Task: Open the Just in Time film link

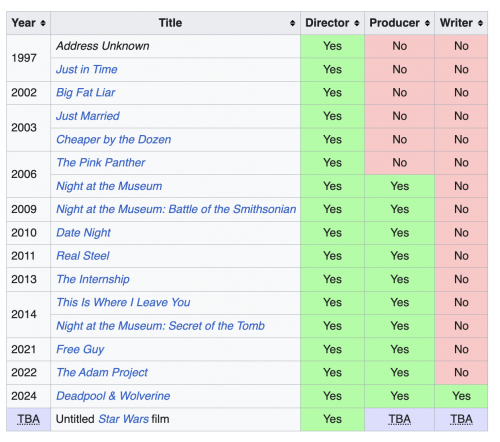Action: click(x=87, y=69)
